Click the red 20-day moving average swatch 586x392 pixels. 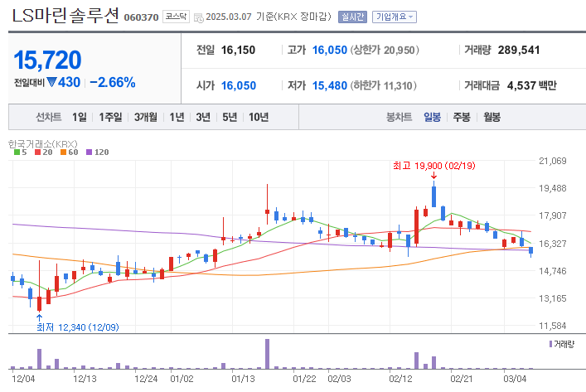(37, 152)
